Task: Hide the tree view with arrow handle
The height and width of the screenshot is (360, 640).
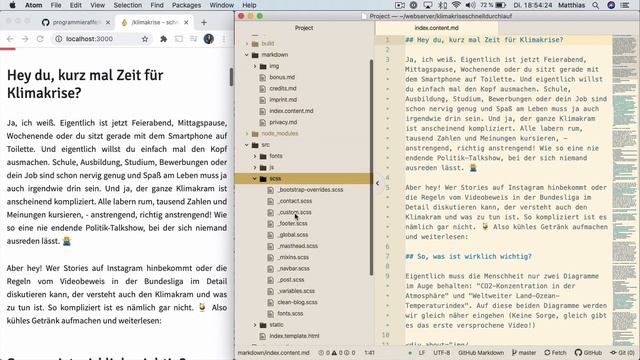Action: tap(377, 183)
